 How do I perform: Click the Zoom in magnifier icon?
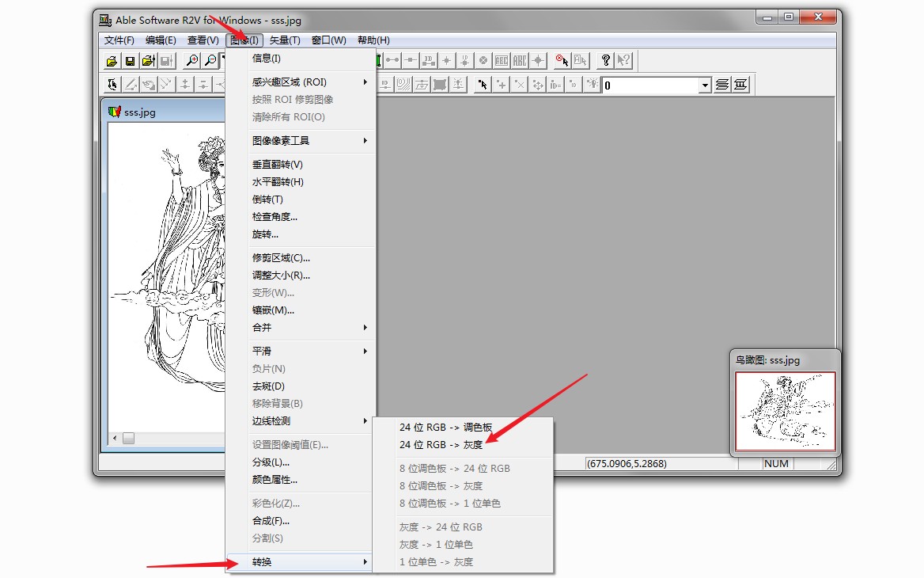[x=191, y=61]
